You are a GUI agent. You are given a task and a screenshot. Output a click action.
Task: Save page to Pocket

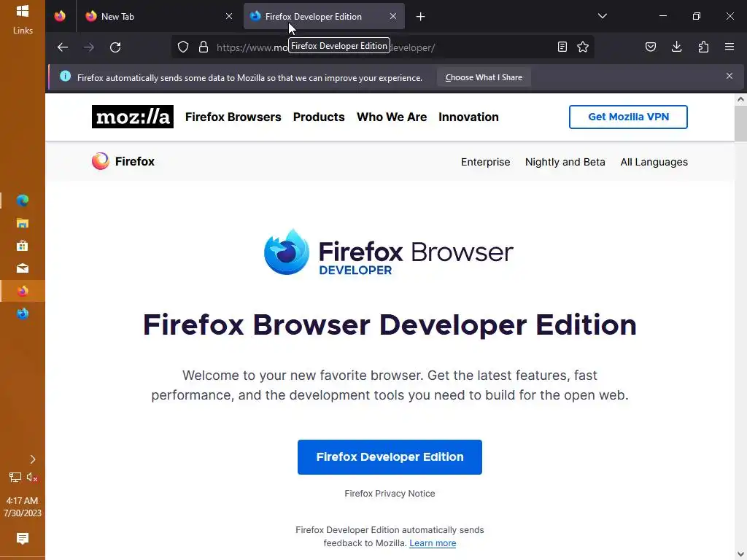click(650, 47)
